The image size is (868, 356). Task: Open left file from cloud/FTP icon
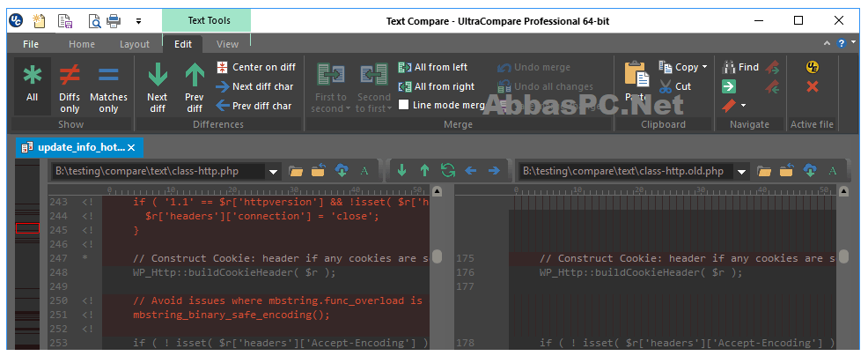tap(342, 171)
